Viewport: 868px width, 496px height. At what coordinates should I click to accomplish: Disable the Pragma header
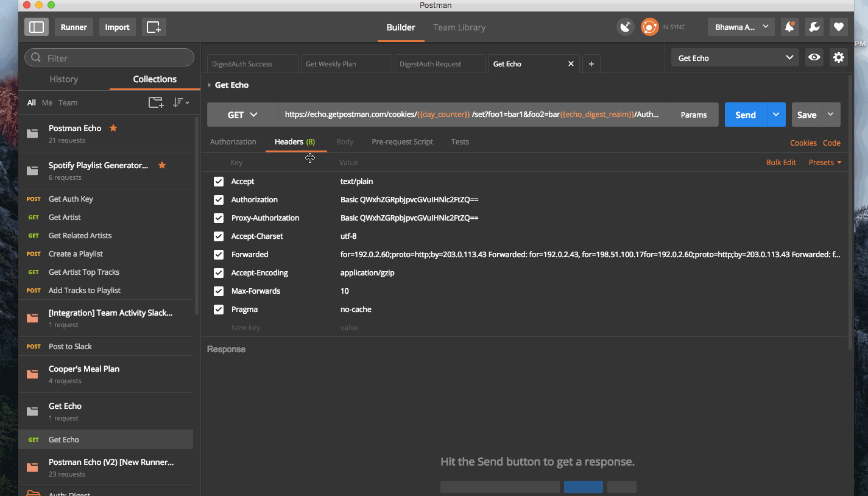point(219,310)
